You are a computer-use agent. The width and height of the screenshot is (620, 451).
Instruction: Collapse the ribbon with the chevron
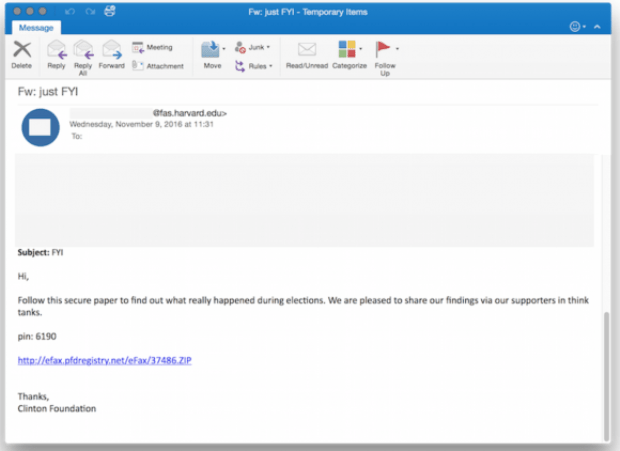[597, 27]
